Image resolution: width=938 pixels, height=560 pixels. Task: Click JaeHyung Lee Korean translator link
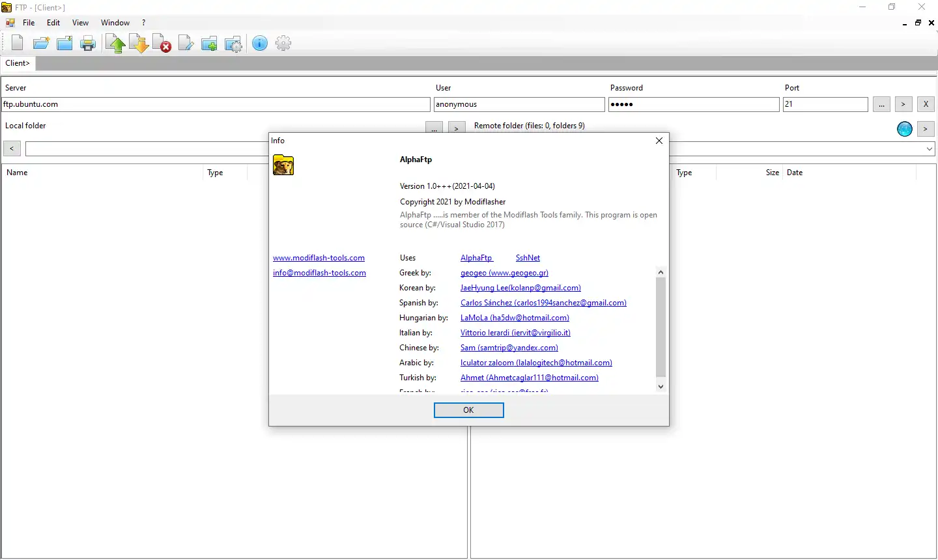click(520, 288)
